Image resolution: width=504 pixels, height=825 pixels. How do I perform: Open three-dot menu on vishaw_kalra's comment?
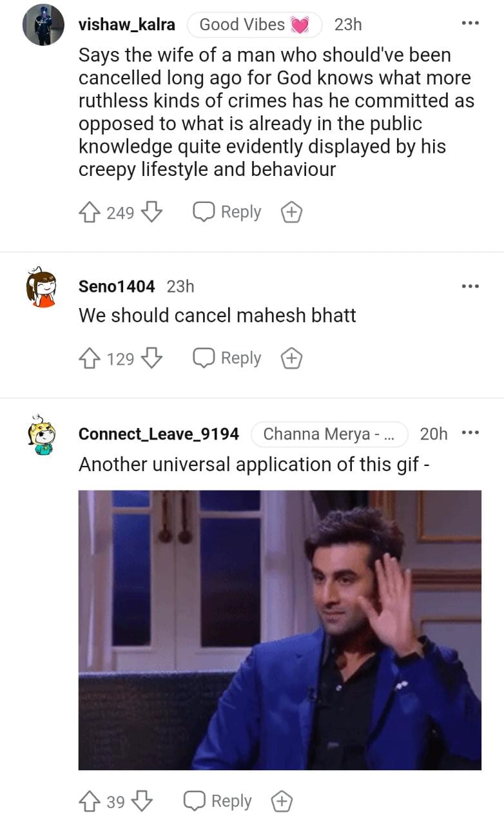470,24
